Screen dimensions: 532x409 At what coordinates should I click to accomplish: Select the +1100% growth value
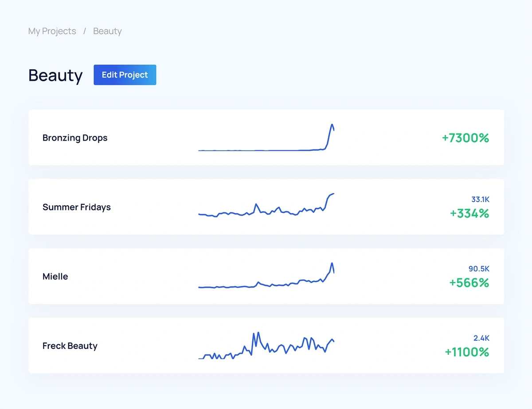click(x=467, y=352)
